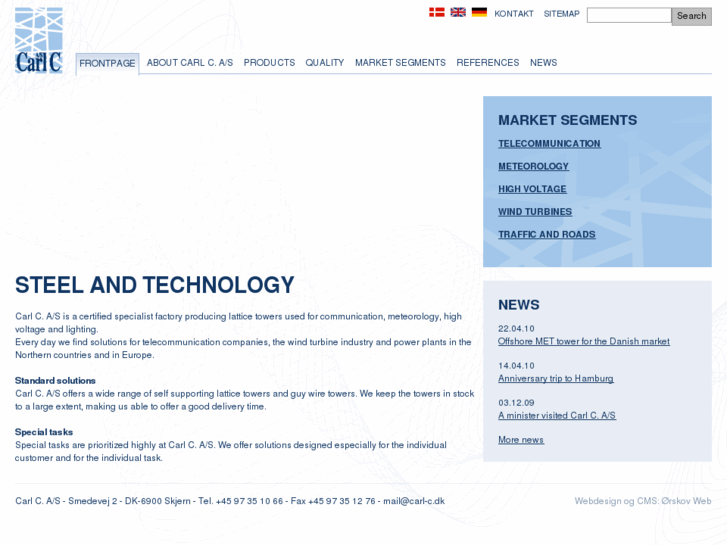Open the REFERENCES menu item
The width and height of the screenshot is (727, 545).
[x=488, y=63]
